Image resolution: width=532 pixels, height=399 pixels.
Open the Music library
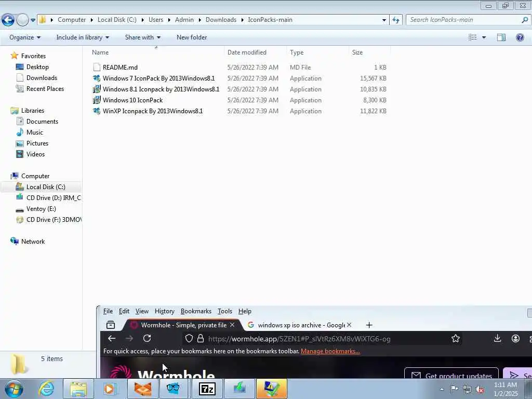pyautogui.click(x=35, y=132)
